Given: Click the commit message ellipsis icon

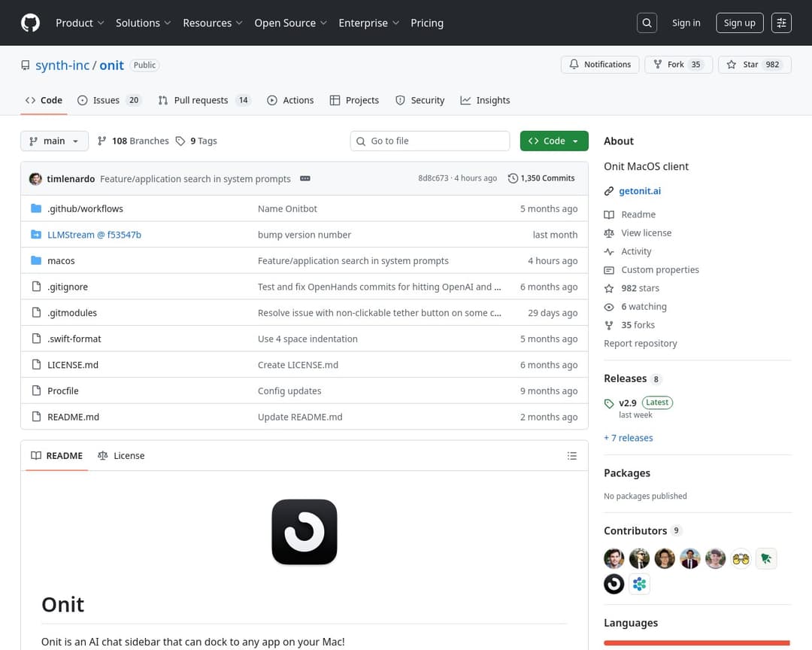Looking at the screenshot, I should point(304,178).
